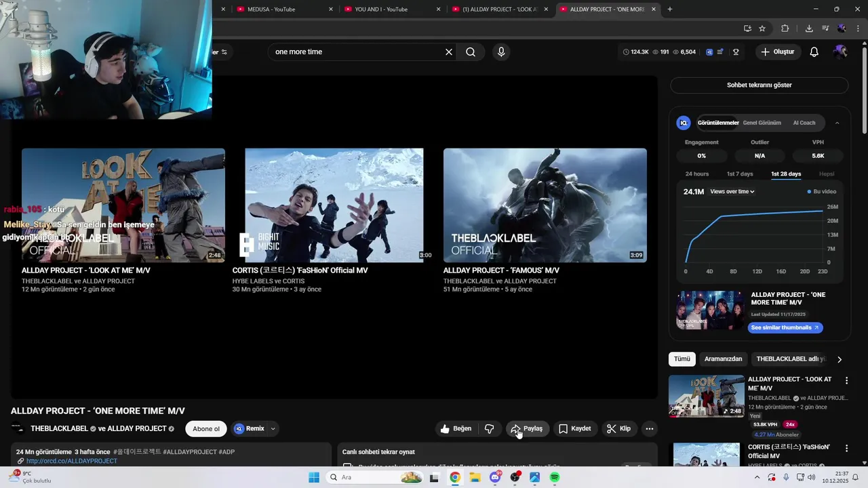This screenshot has width=868, height=488.
Task: Open Windows Start menu
Action: 314,478
